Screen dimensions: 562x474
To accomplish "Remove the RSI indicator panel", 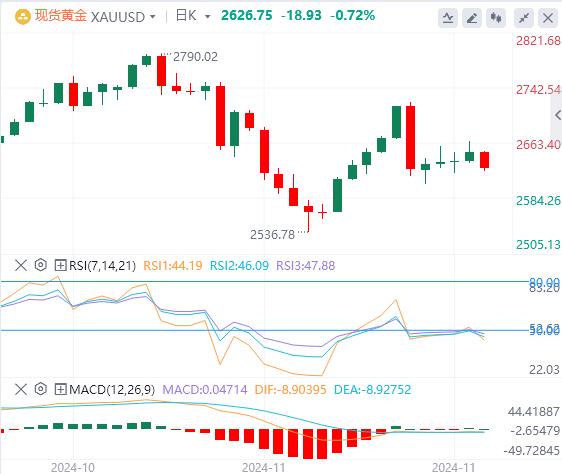I will 21,265.
